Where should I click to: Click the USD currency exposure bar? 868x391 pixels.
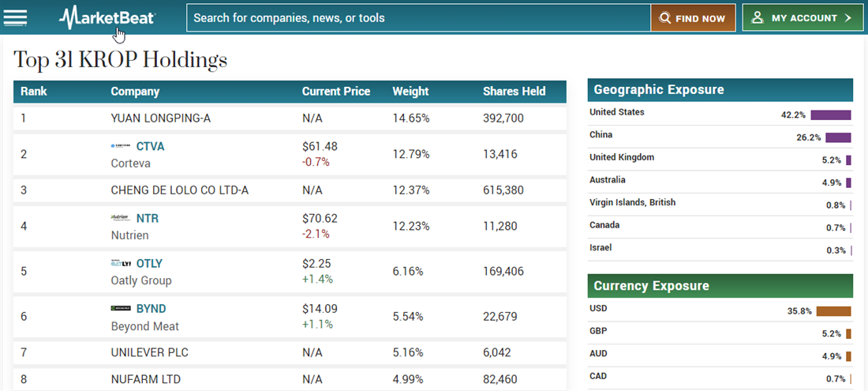833,311
